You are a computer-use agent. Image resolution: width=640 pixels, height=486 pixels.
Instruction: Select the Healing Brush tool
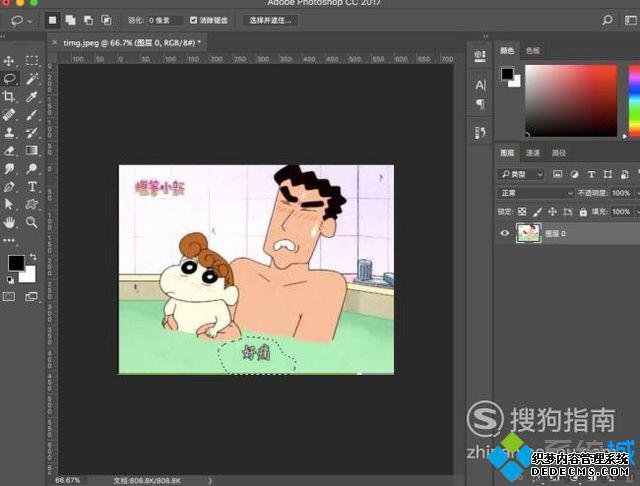click(9, 115)
